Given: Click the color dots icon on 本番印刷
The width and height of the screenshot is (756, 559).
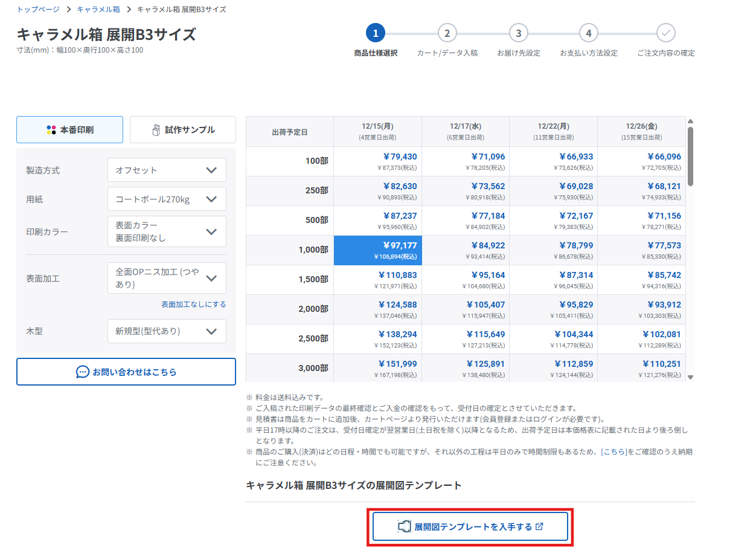Looking at the screenshot, I should [51, 130].
